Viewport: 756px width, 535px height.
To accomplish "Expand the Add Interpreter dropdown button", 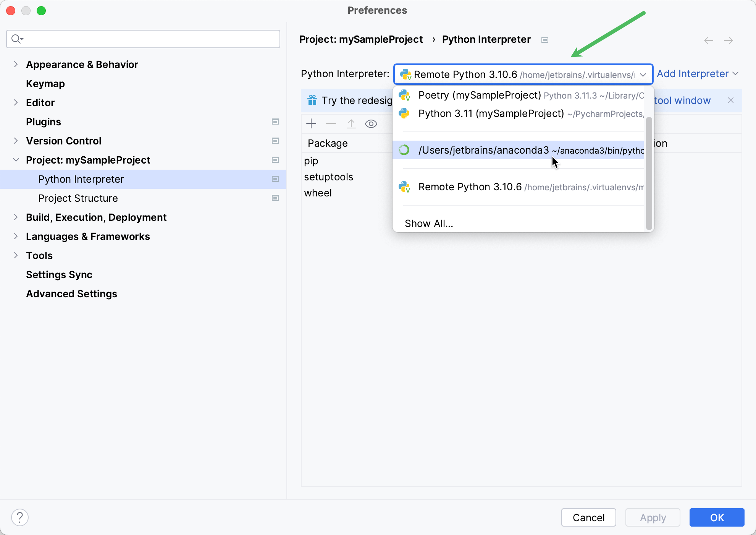I will coord(738,73).
